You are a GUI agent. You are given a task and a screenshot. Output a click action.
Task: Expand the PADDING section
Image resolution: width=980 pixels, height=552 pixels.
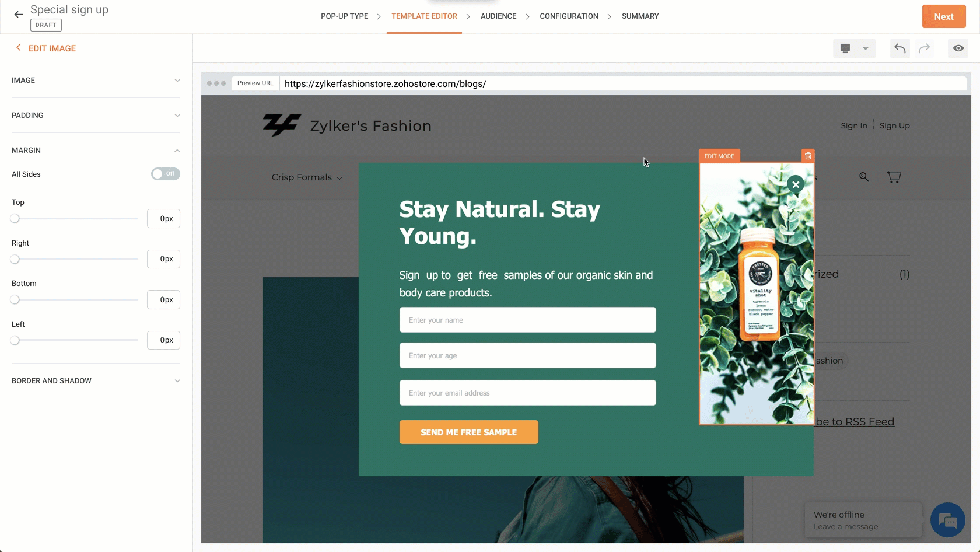[x=96, y=116]
